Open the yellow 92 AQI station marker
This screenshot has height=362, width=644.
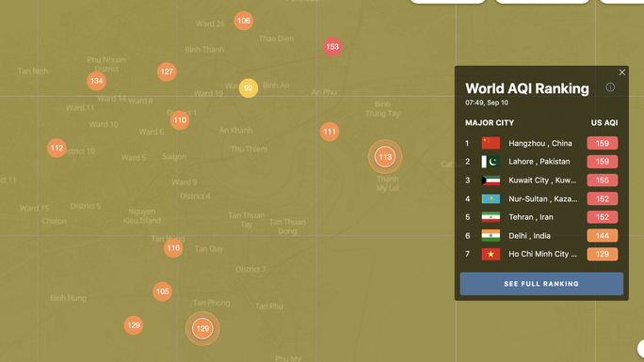[249, 88]
